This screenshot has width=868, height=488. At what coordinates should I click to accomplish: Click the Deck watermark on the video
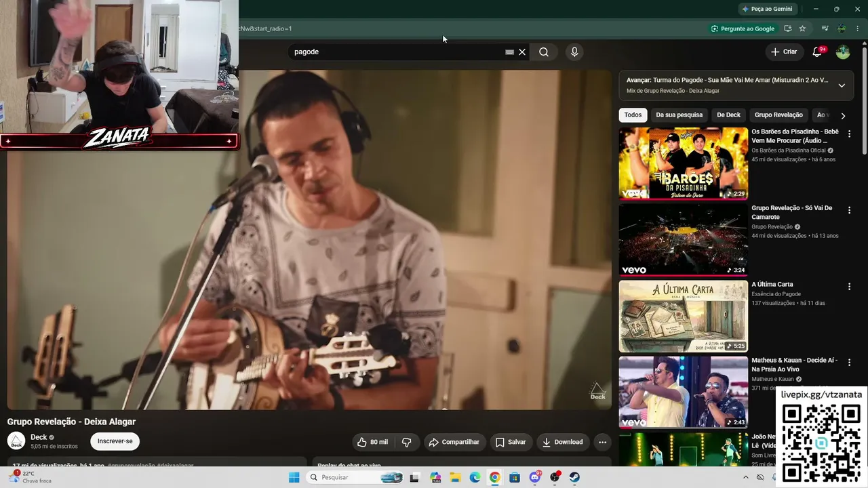[597, 391]
